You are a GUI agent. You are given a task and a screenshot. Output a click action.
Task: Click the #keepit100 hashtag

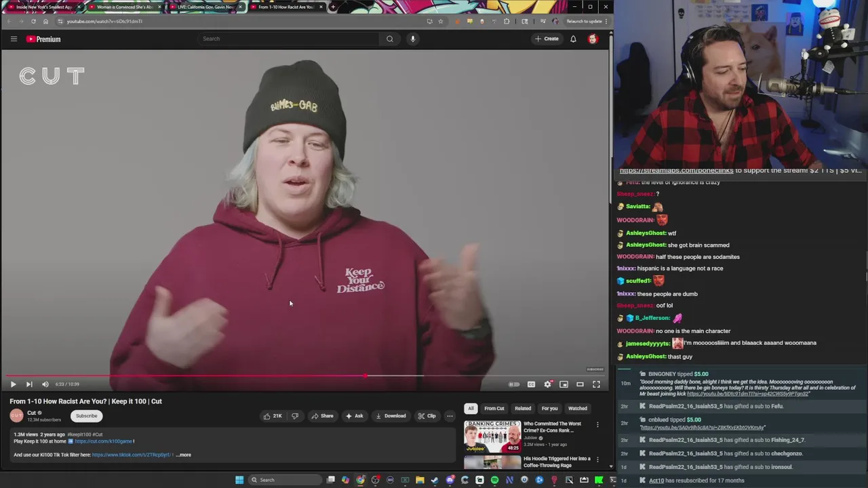(78, 434)
